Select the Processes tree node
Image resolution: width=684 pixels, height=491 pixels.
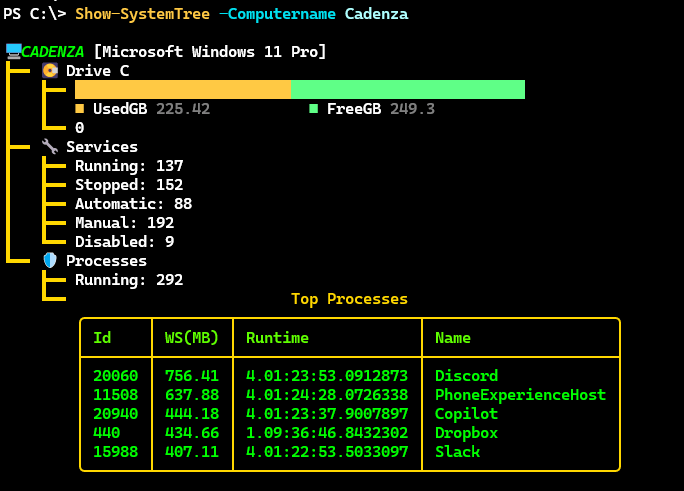106,261
